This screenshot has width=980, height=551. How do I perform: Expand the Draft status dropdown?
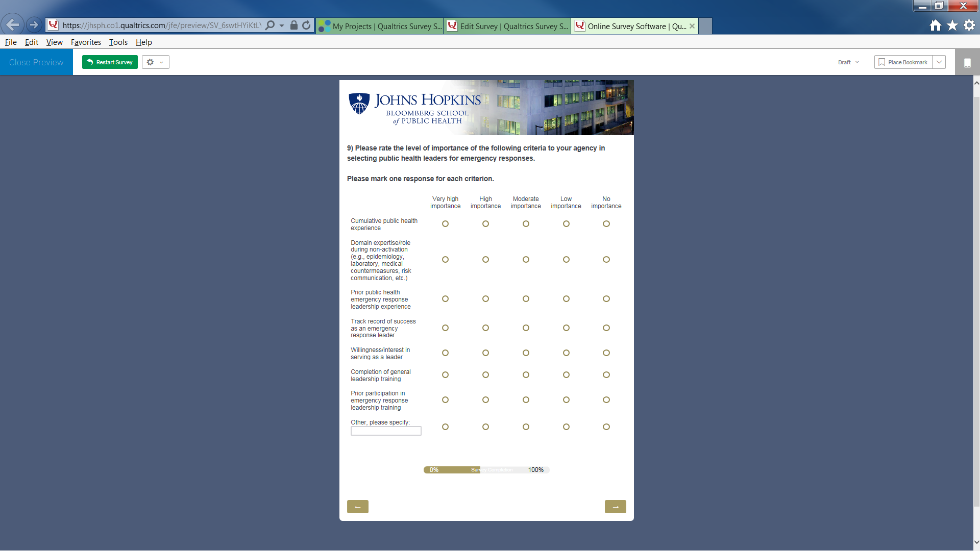(x=848, y=62)
